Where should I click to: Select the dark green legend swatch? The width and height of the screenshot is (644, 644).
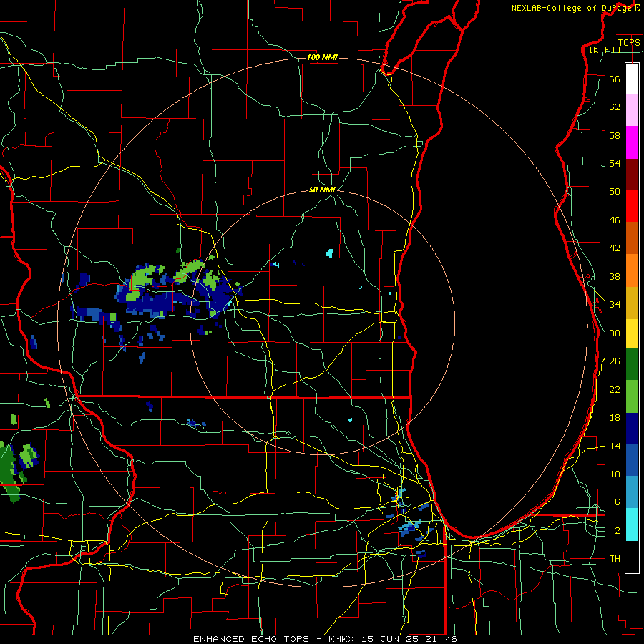point(632,364)
